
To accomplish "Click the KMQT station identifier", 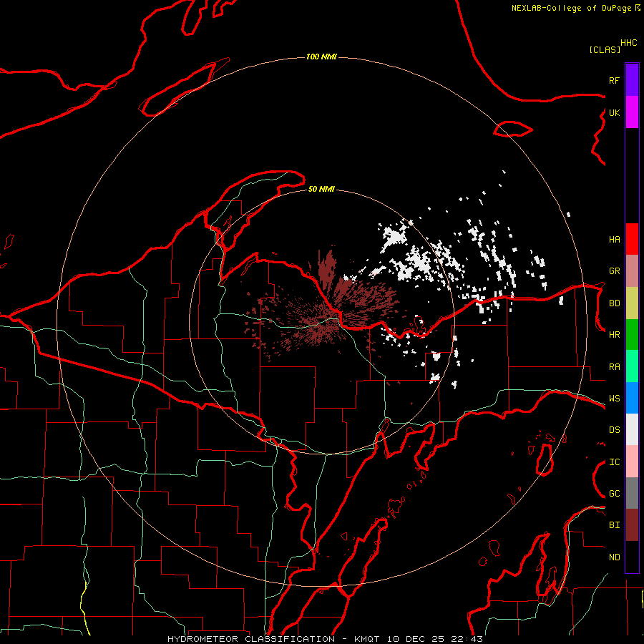I will tap(368, 639).
